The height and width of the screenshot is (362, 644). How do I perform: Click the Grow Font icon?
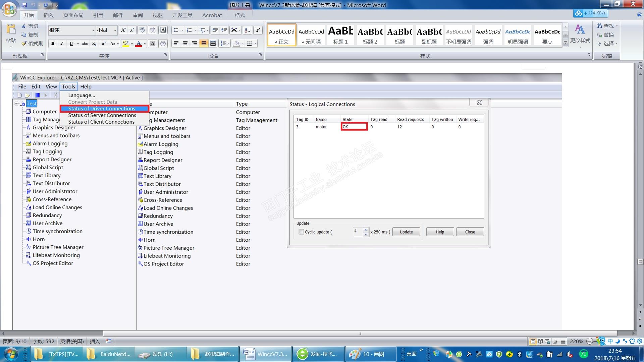coord(123,30)
